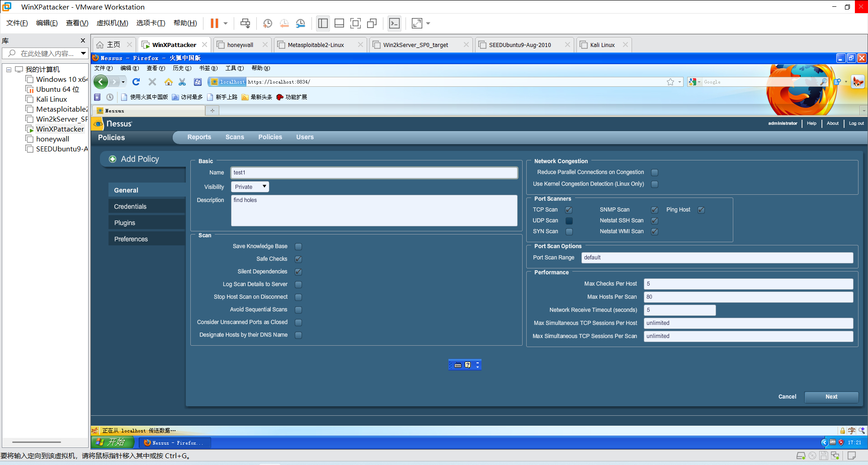Viewport: 868px width, 465px height.
Task: Click the Unity mode toolbar icon
Action: (372, 23)
